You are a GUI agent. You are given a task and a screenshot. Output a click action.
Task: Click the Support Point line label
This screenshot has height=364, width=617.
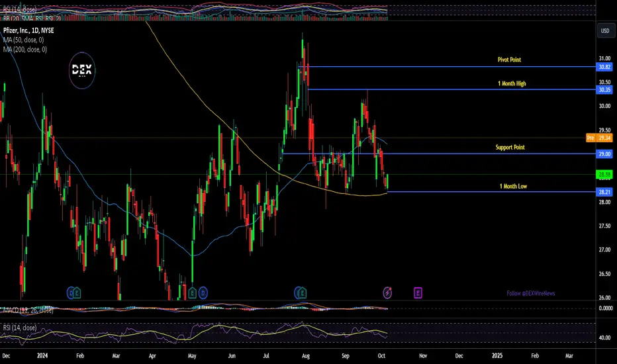point(510,147)
